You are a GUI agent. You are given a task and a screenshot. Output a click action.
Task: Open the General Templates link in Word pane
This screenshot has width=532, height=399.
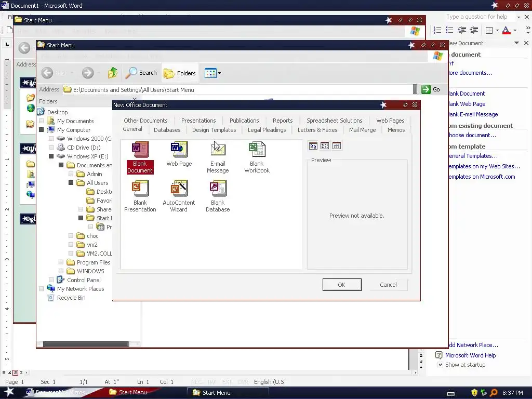tap(473, 156)
